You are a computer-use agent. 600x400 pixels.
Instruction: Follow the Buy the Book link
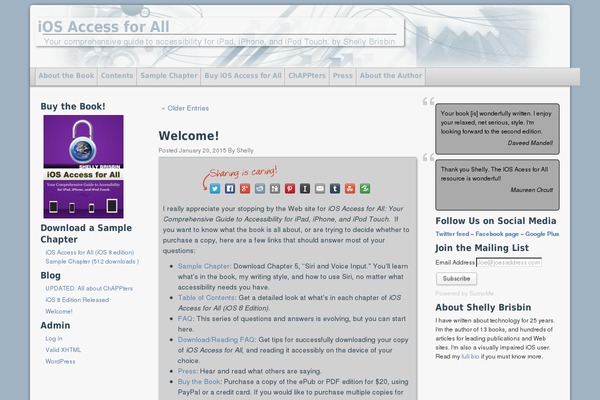(199, 382)
